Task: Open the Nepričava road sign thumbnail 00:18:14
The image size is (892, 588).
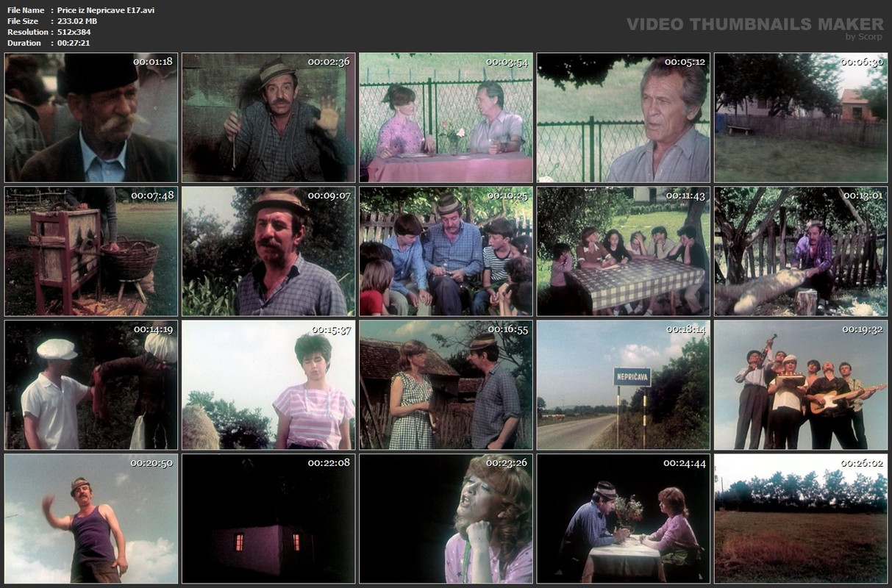Action: 624,385
